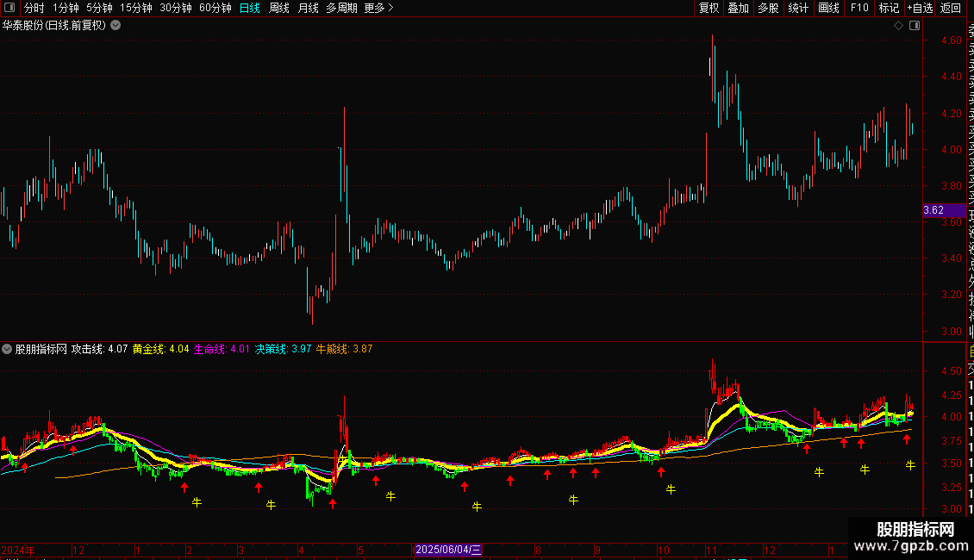Screen dimensions: 974x560
Task: Select the 15分钟 period
Action: (x=136, y=8)
